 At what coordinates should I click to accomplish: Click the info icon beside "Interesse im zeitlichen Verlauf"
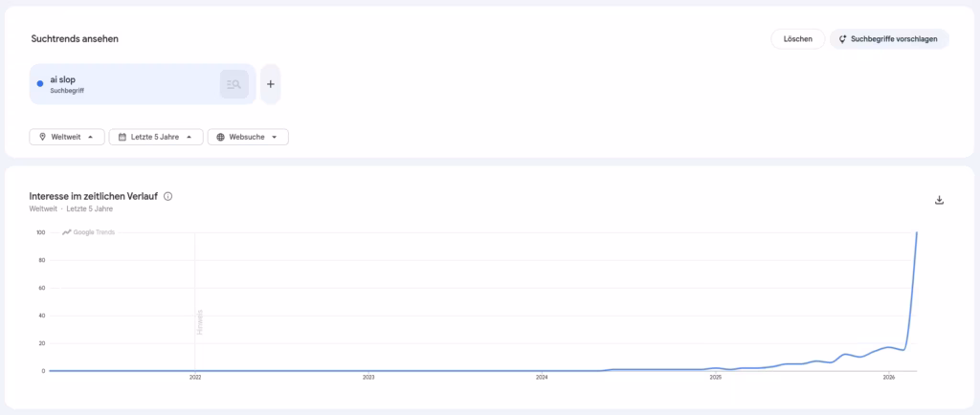(x=168, y=196)
